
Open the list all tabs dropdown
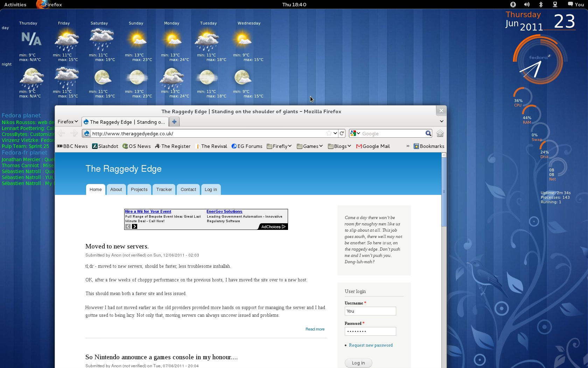(441, 121)
